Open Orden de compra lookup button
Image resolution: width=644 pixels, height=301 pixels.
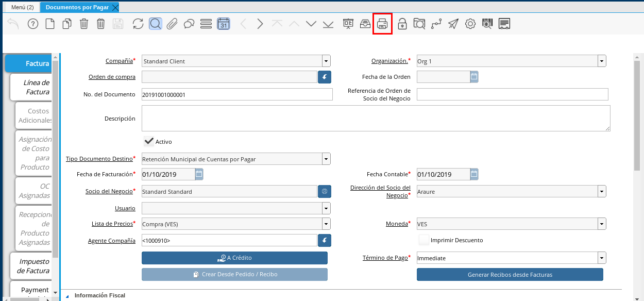click(325, 77)
